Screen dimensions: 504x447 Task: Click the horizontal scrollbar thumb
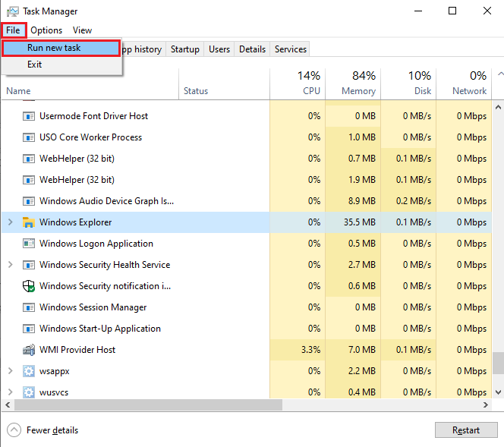pos(148,405)
